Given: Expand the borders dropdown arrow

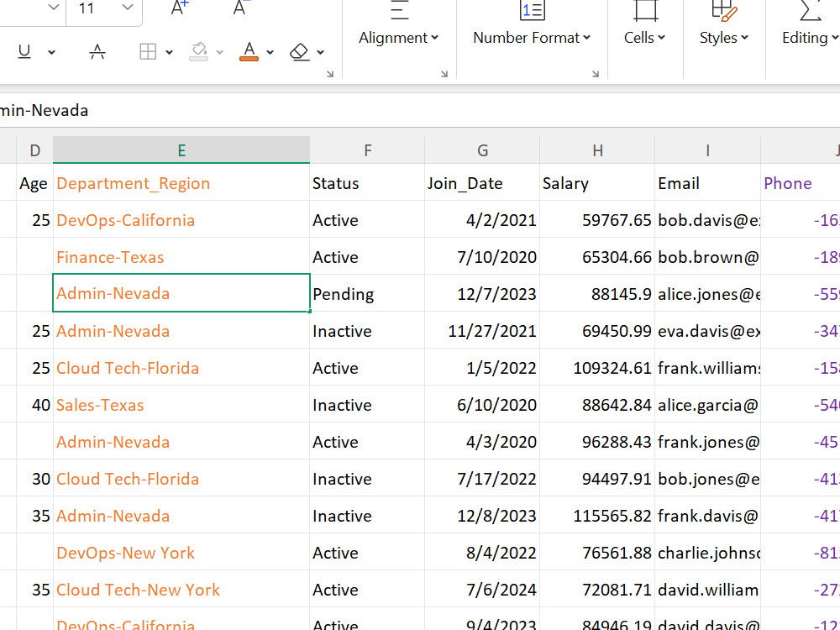Looking at the screenshot, I should tap(170, 52).
